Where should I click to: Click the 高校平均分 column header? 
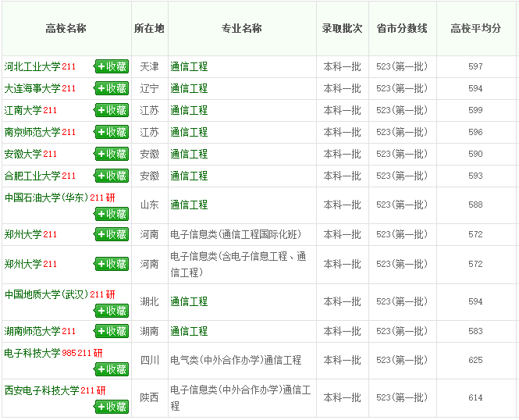coord(475,28)
